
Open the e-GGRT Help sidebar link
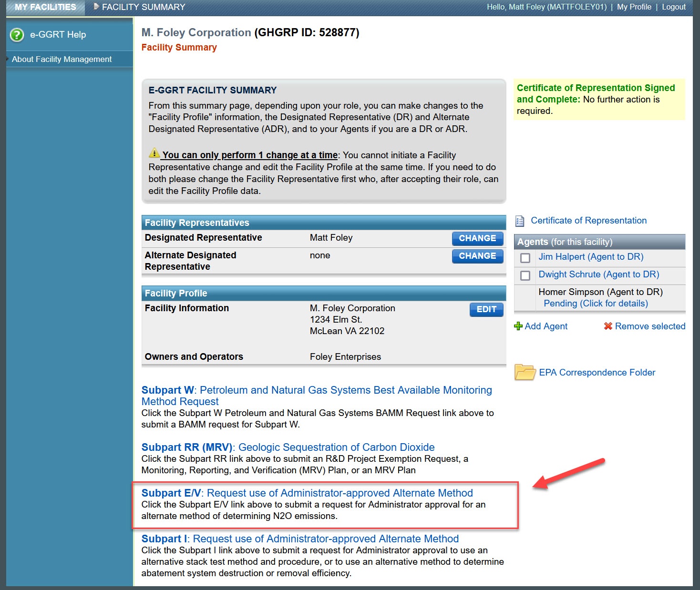tap(58, 35)
